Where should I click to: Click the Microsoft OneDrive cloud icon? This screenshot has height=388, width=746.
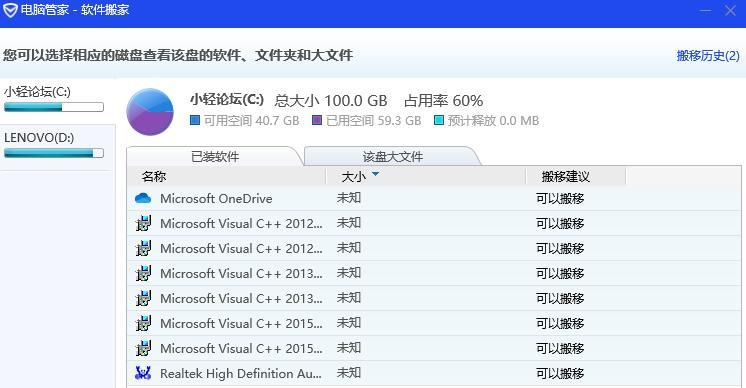tap(143, 198)
